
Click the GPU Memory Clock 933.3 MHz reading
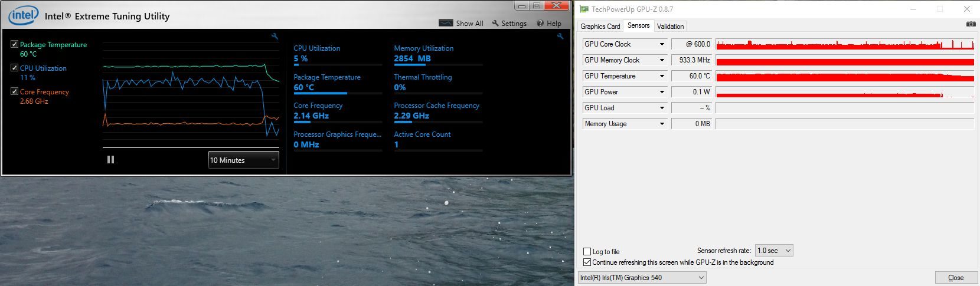(691, 60)
